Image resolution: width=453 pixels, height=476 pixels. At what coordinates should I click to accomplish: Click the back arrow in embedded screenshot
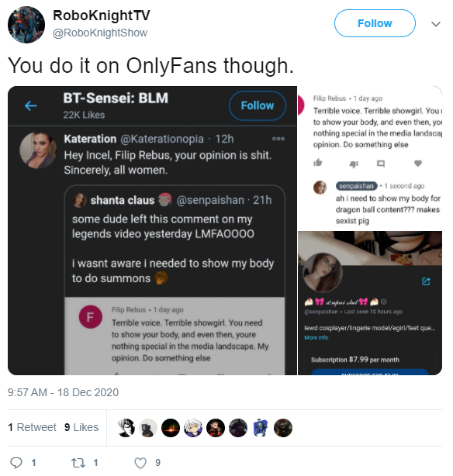tap(31, 105)
